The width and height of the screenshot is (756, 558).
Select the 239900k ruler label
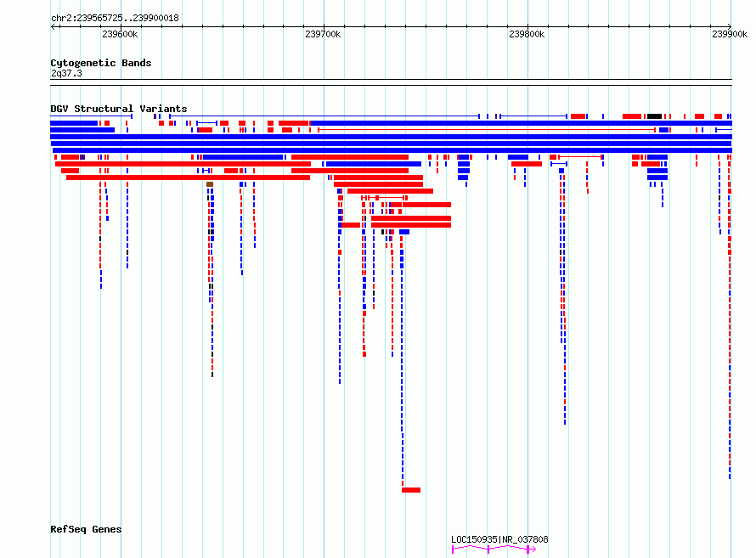[x=730, y=34]
